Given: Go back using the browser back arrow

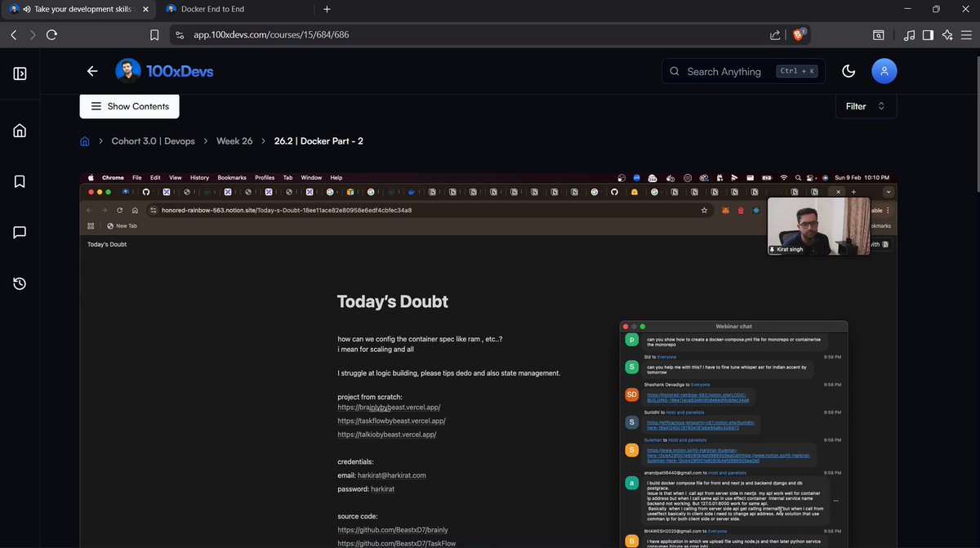Looking at the screenshot, I should [13, 35].
